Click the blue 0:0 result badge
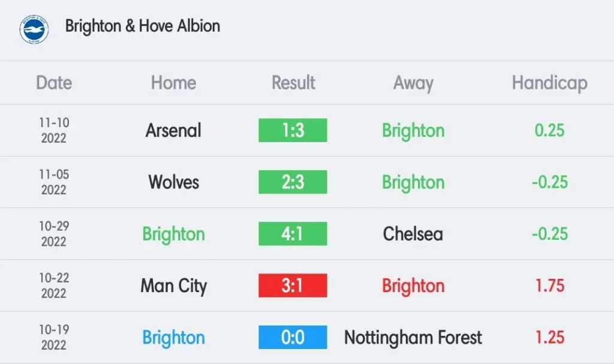Screen dimensions: 614x364 (x=293, y=337)
